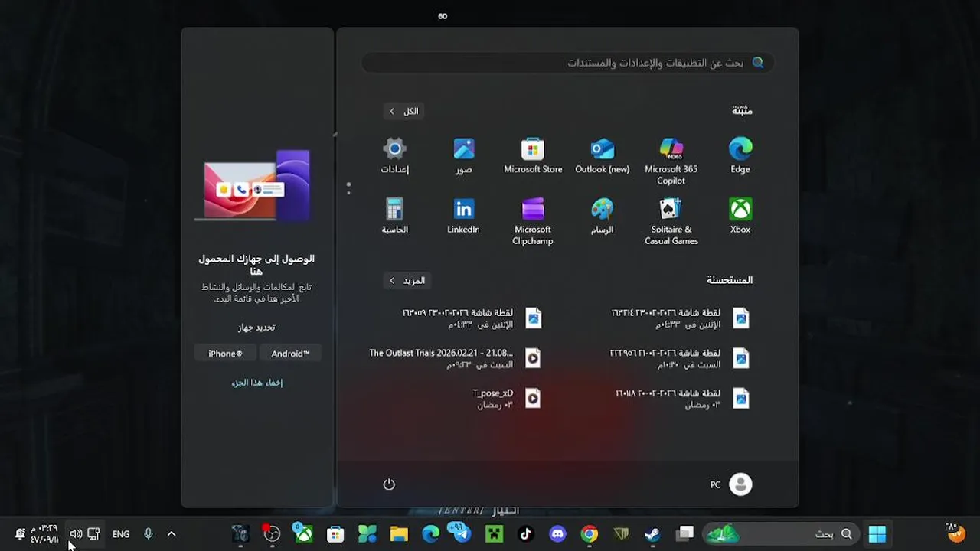Image resolution: width=980 pixels, height=551 pixels.
Task: Click the microphone icon in system tray
Action: point(149,534)
